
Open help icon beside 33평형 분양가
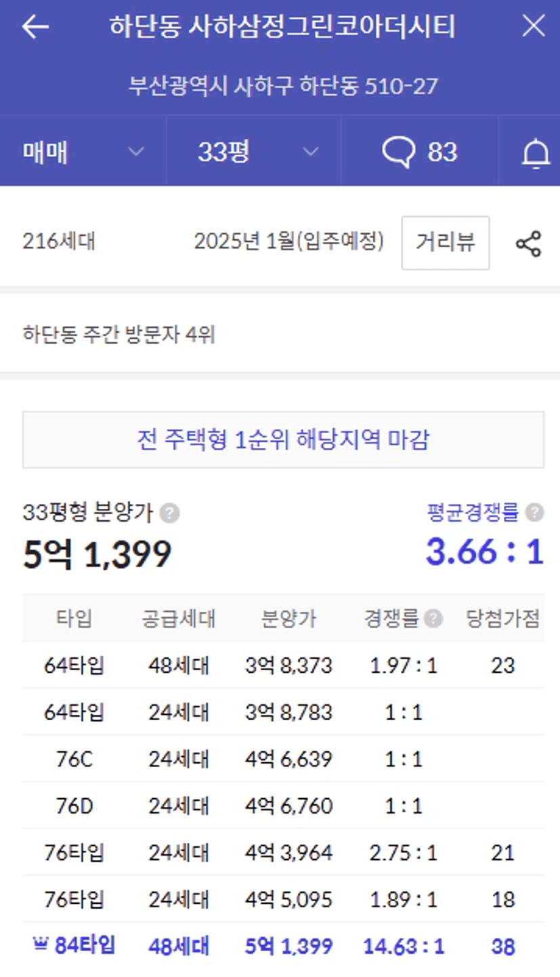click(x=170, y=514)
